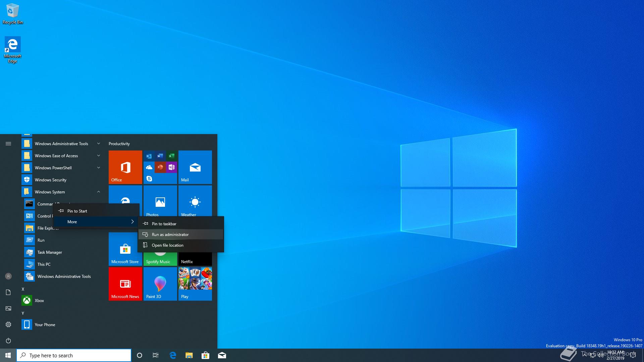
Task: Open Settings gear in Start sidebar
Action: pos(8,324)
